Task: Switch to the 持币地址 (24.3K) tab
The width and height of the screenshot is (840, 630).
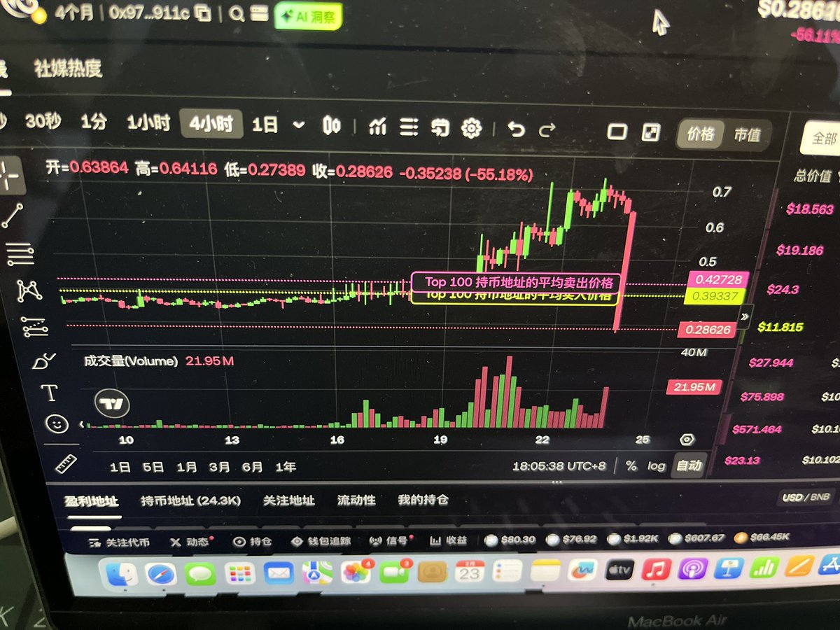Action: 190,500
